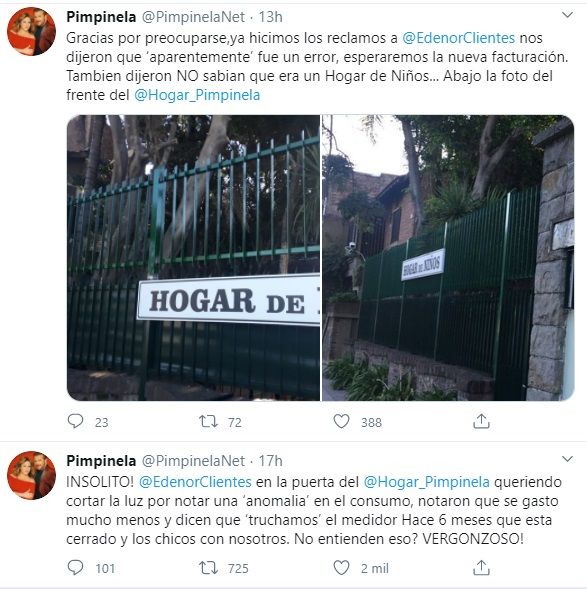Open the first tweet's chevron menu
Image resolution: width=587 pixels, height=589 pixels.
tap(567, 15)
